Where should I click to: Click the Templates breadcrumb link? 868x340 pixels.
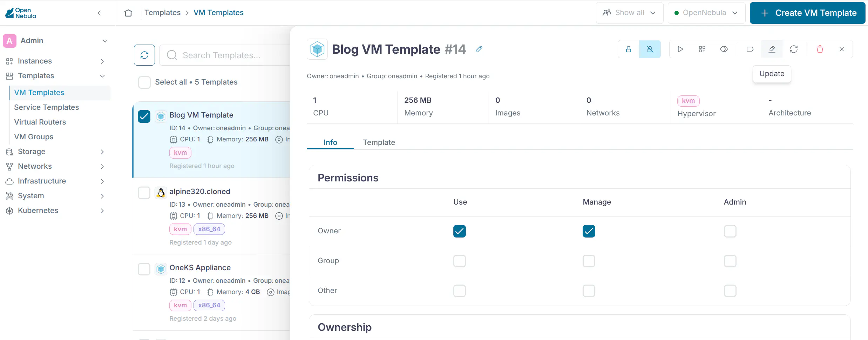click(162, 13)
